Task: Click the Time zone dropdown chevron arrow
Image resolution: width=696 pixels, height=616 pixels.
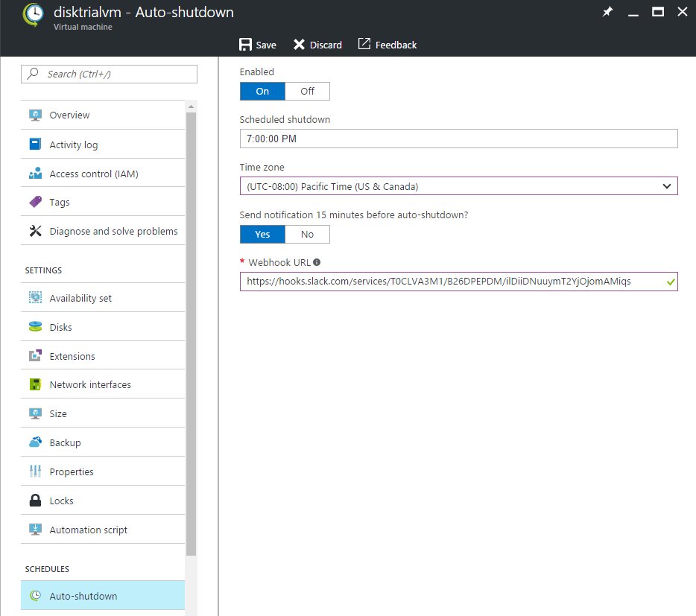Action: (x=667, y=186)
